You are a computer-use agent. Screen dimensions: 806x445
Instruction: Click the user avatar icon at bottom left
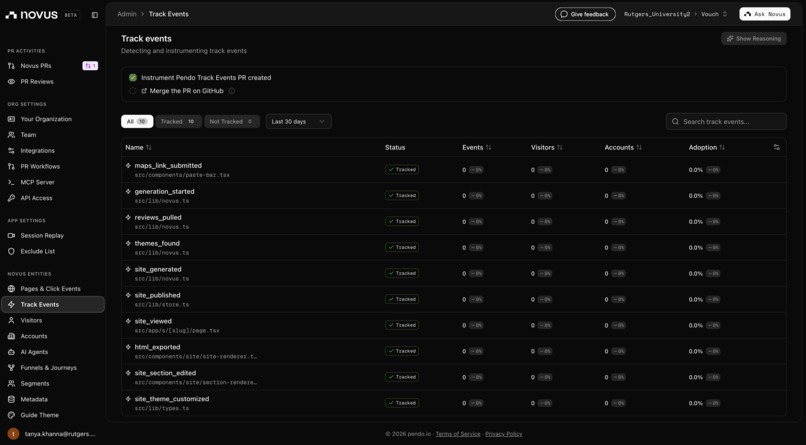tap(13, 434)
